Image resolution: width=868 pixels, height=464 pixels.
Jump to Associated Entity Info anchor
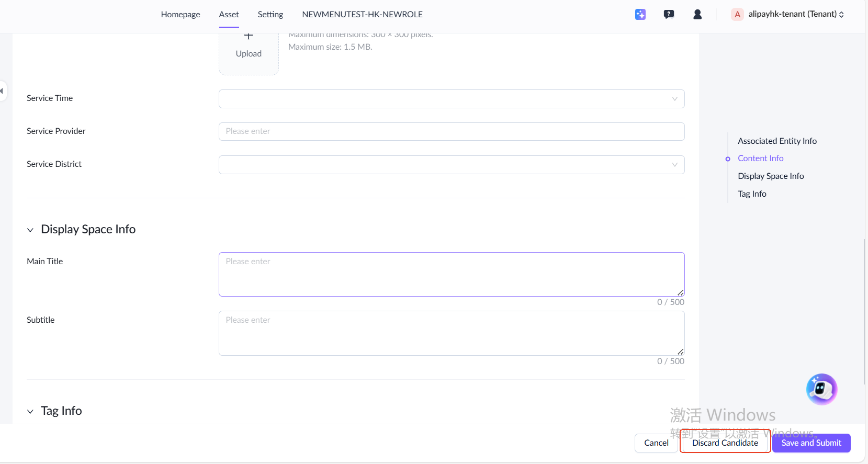pyautogui.click(x=777, y=141)
